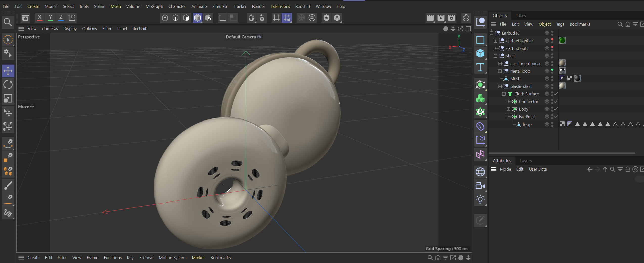Switch to the Takes tab
The height and width of the screenshot is (263, 644).
click(521, 16)
